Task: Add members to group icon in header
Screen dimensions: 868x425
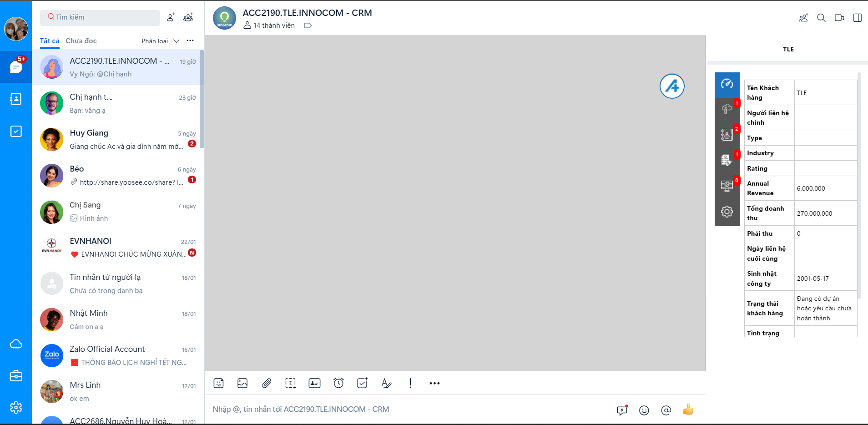Action: click(x=803, y=18)
